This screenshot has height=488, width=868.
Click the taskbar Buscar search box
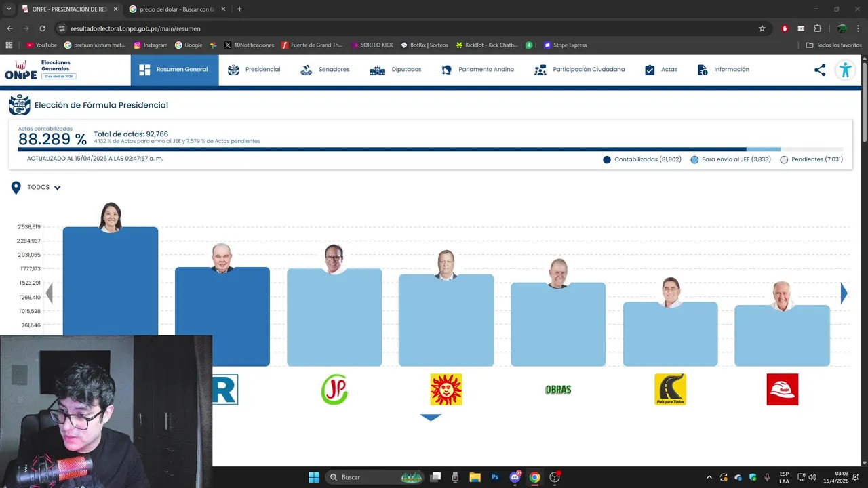click(x=374, y=477)
